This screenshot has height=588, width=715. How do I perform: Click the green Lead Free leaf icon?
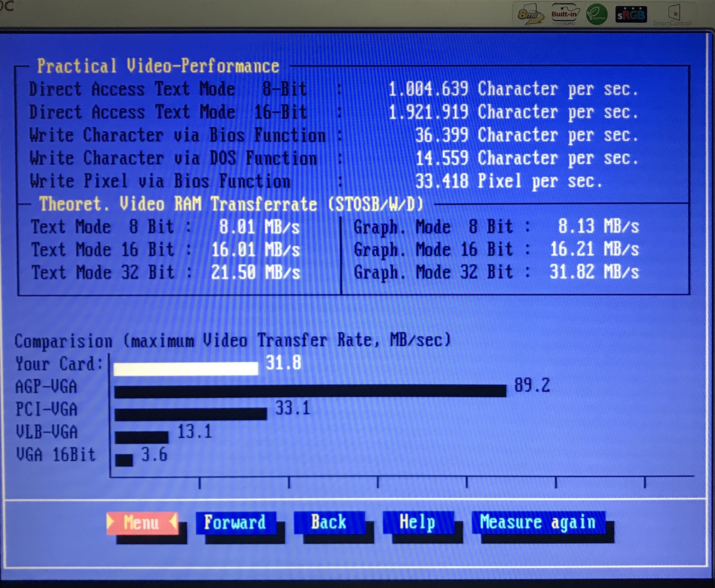click(597, 14)
